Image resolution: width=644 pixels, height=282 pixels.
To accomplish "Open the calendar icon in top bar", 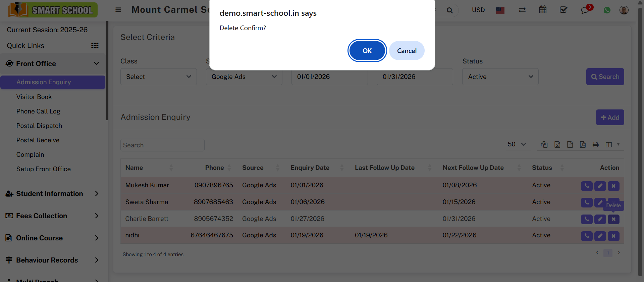I will tap(542, 10).
